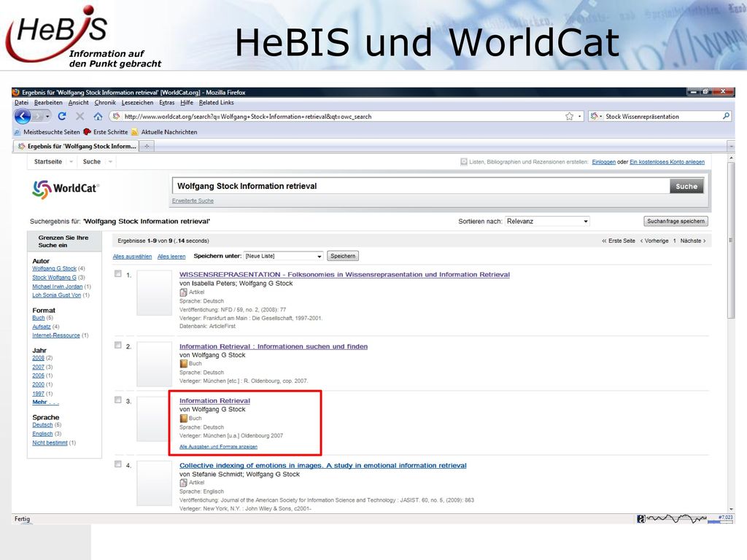The image size is (747, 560).
Task: Filter by year 2008
Action: coord(38,358)
